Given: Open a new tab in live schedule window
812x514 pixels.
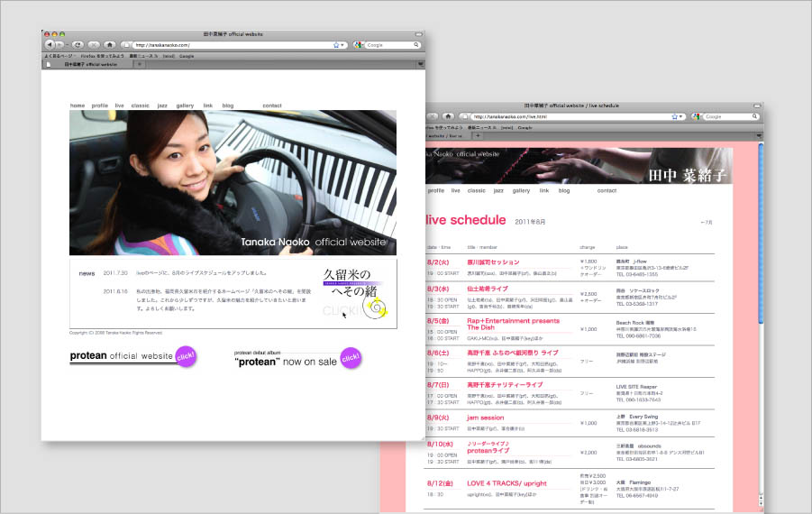Looking at the screenshot, I should [x=478, y=136].
